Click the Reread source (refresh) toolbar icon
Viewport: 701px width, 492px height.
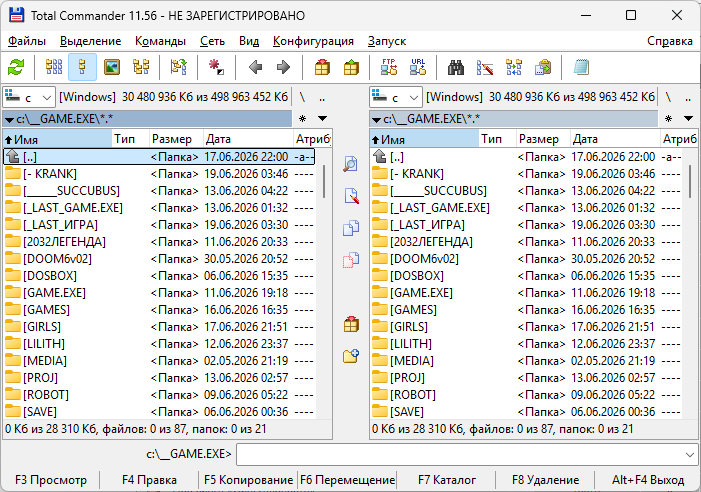point(16,67)
